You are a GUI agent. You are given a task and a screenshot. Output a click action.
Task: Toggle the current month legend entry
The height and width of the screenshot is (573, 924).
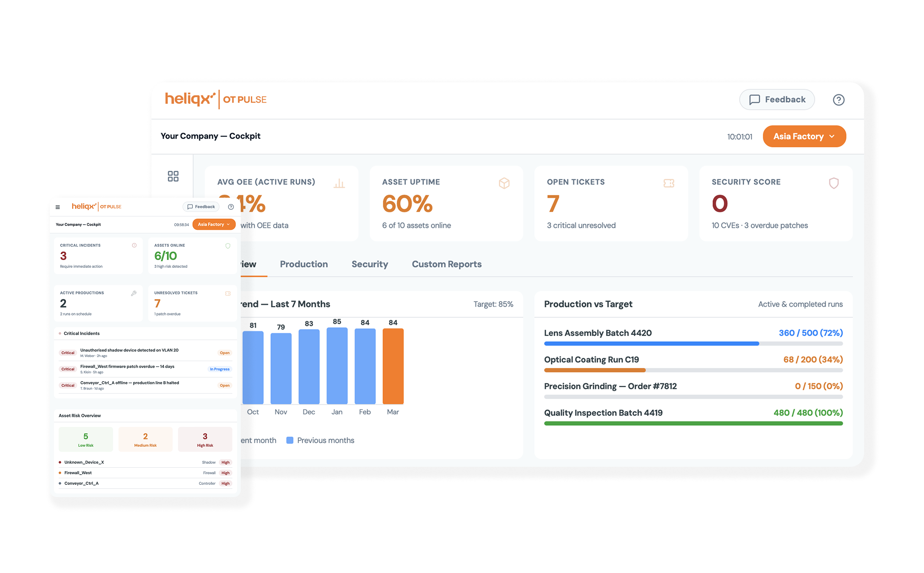[x=259, y=440]
